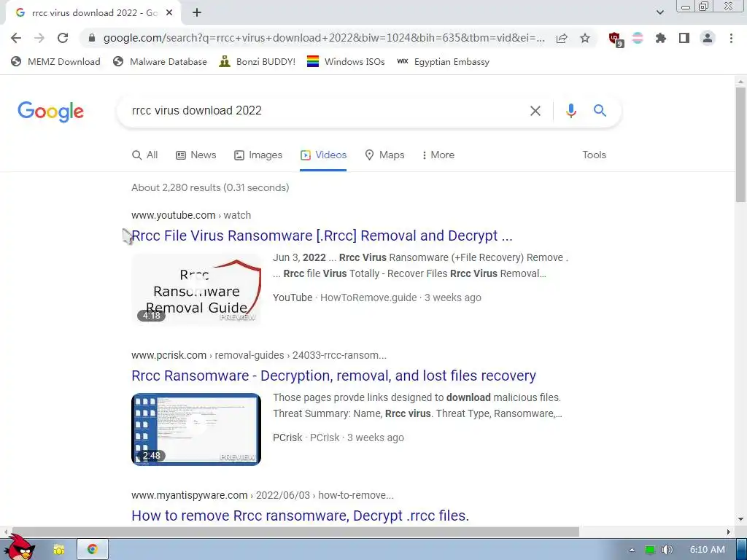This screenshot has height=560, width=747.
Task: Open Rrcc File Virus Ransomware YouTube result
Action: tap(322, 236)
